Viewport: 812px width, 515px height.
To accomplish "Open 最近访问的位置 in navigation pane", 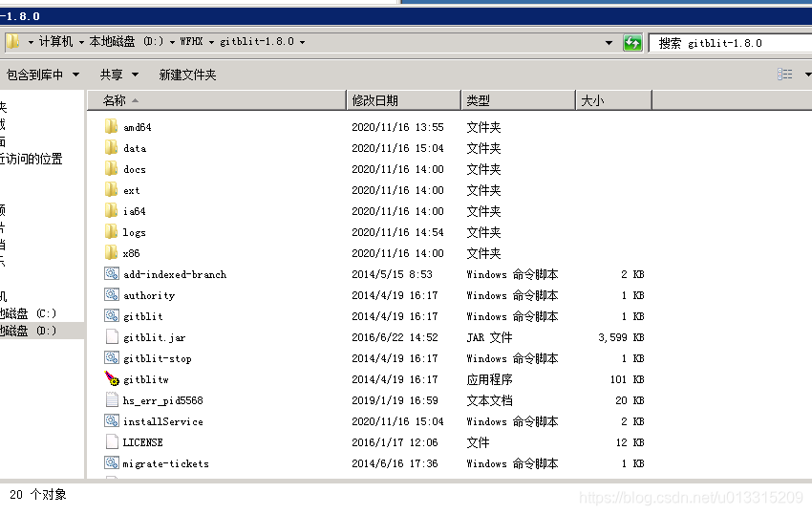I will 32,159.
